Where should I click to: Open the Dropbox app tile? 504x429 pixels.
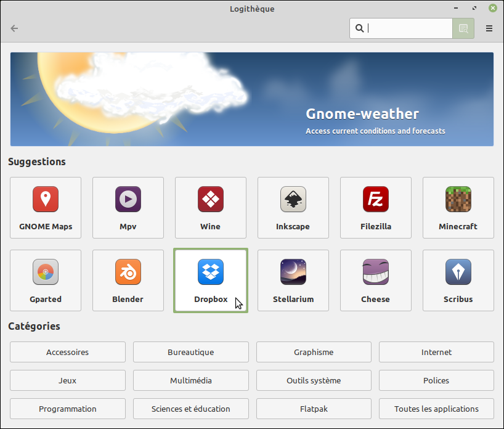pyautogui.click(x=211, y=280)
